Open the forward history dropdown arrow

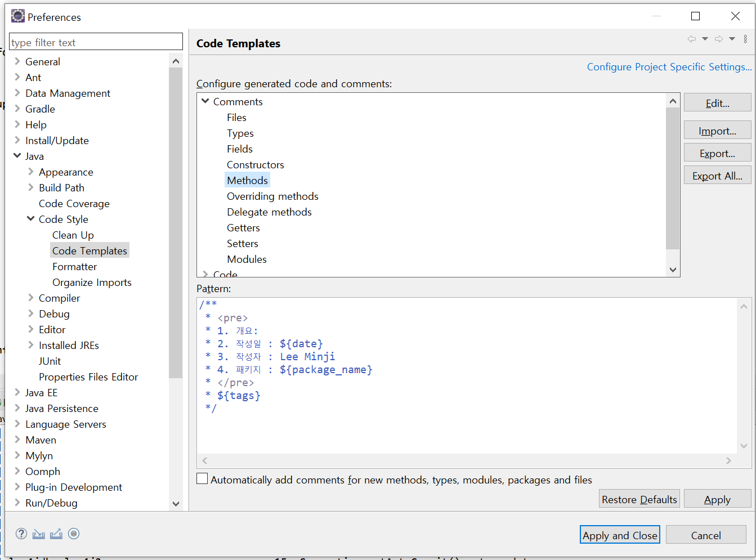(732, 39)
